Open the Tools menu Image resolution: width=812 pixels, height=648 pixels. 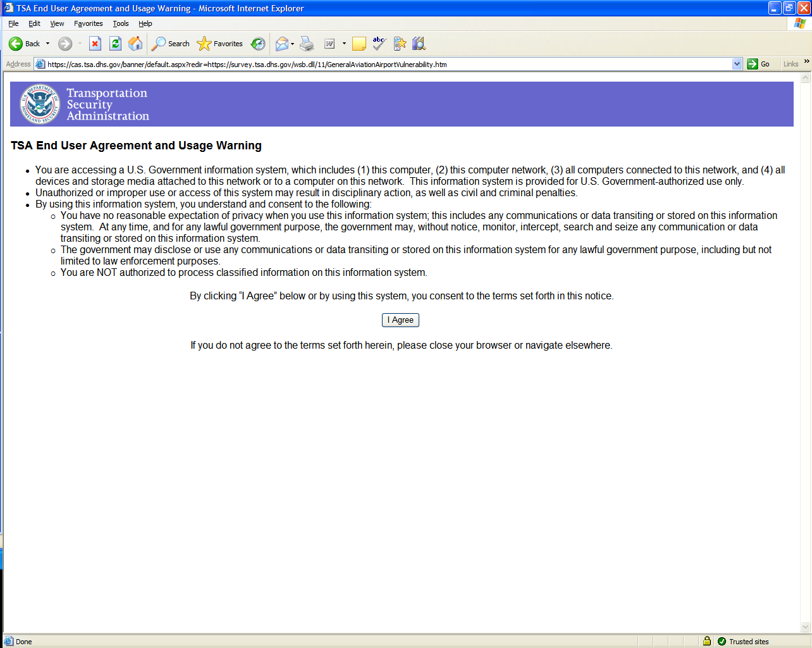[121, 23]
